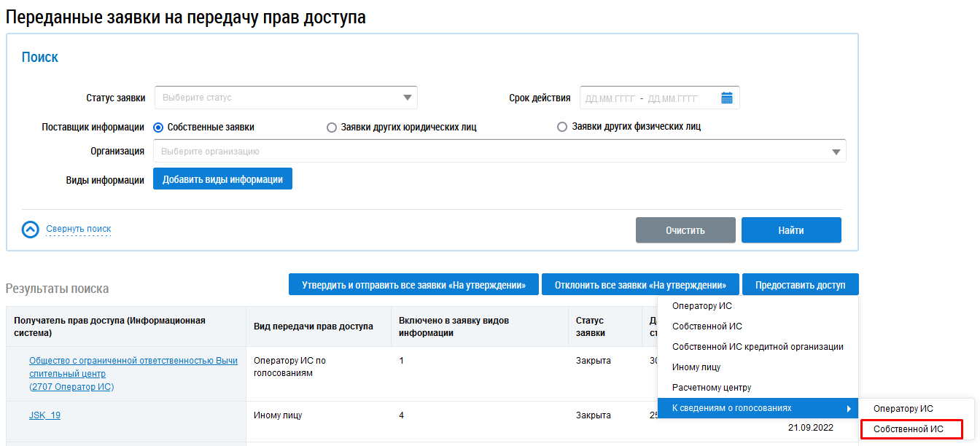Click the 'Найти' search button

pos(790,230)
